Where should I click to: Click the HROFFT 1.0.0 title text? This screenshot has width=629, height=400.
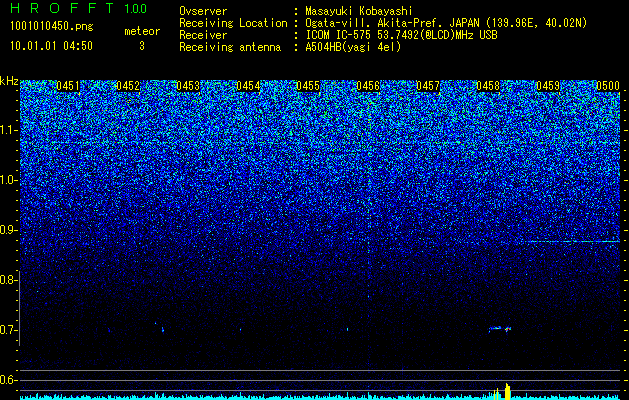(x=79, y=8)
